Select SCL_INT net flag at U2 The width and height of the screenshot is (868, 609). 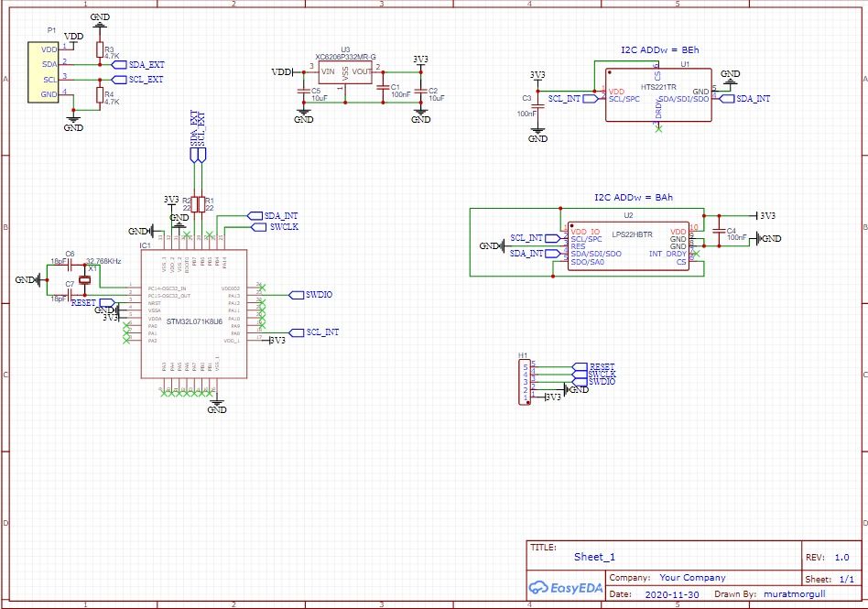(536, 238)
